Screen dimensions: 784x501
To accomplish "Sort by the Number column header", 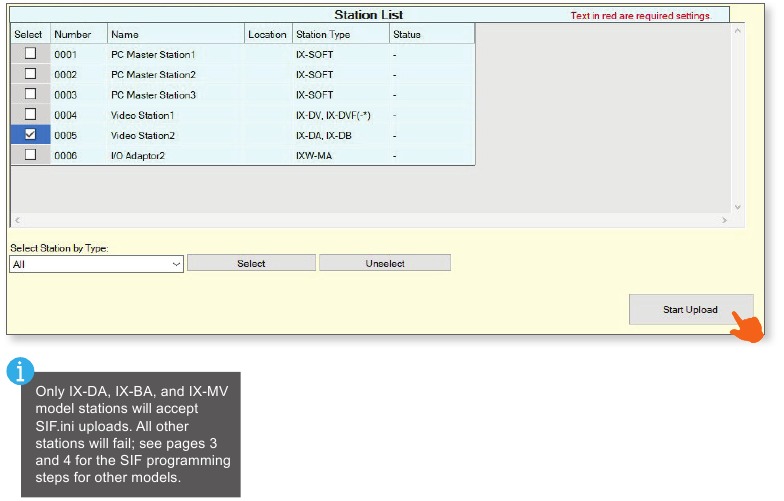I will 78,34.
